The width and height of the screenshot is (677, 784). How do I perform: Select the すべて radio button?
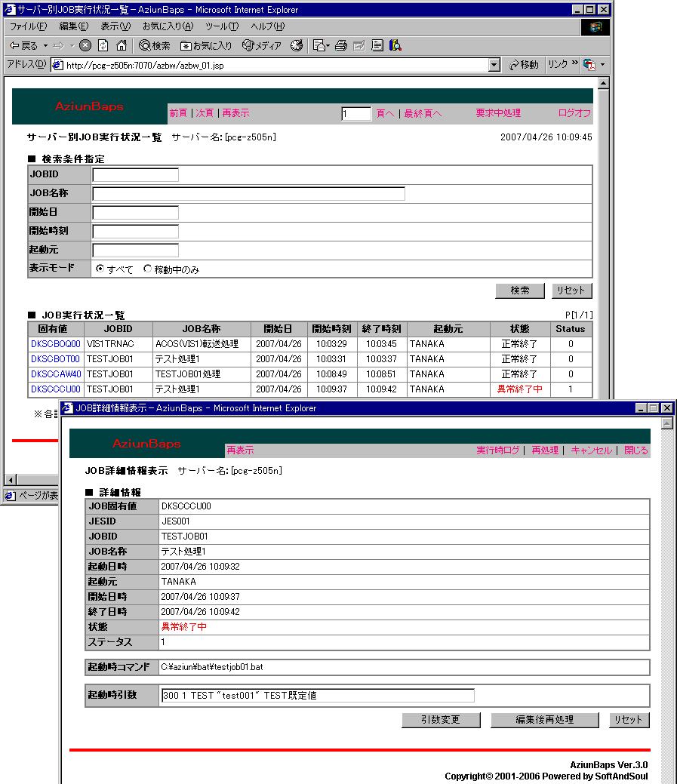[x=100, y=269]
